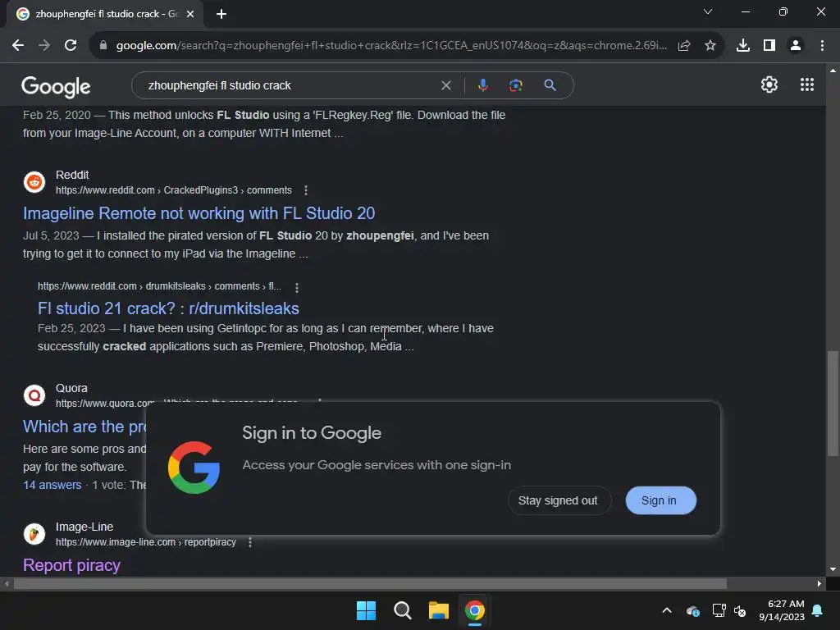Open more options for Image-Line result
Viewport: 840px width, 630px height.
[249, 543]
